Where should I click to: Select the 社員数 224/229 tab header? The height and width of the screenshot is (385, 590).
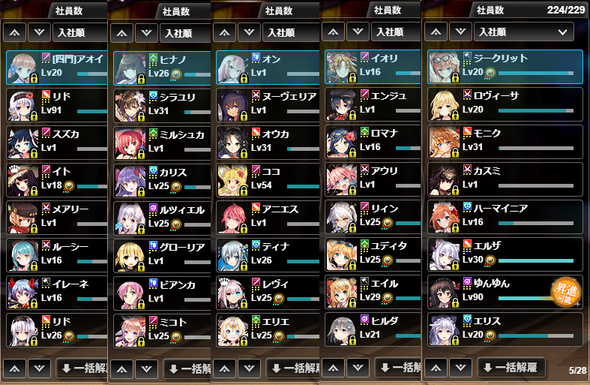(x=529, y=10)
